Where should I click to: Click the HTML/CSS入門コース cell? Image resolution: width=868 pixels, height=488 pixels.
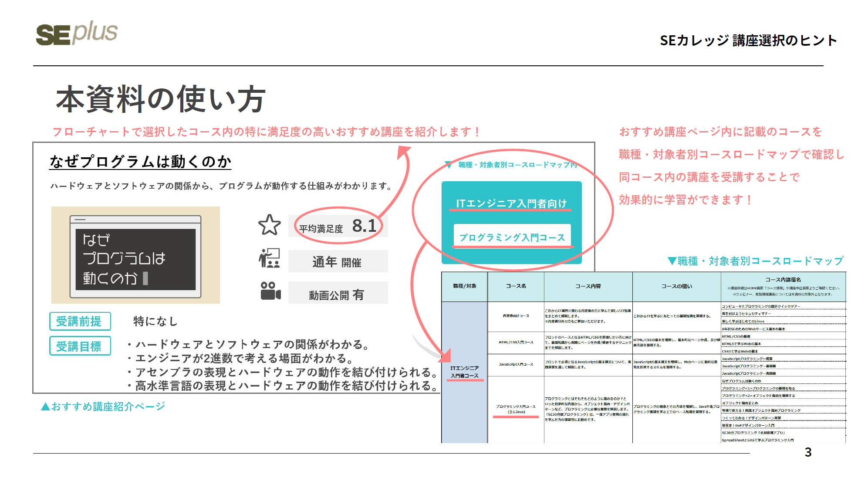coord(516,342)
